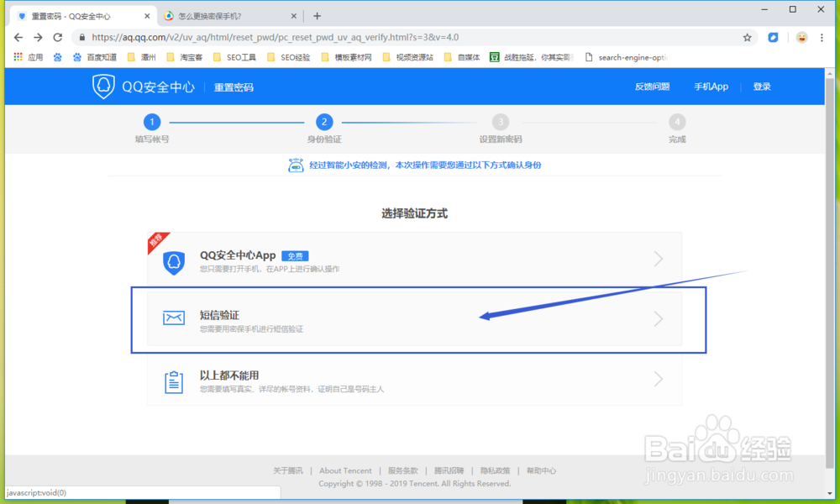Click step 1 填写帐号 circle
840x504 pixels.
coord(152,122)
